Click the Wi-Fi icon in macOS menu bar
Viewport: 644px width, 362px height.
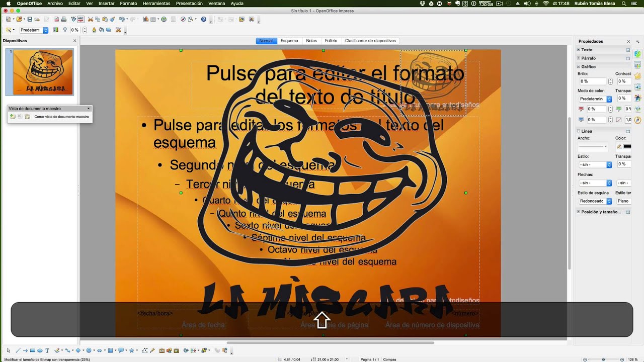[x=546, y=4]
